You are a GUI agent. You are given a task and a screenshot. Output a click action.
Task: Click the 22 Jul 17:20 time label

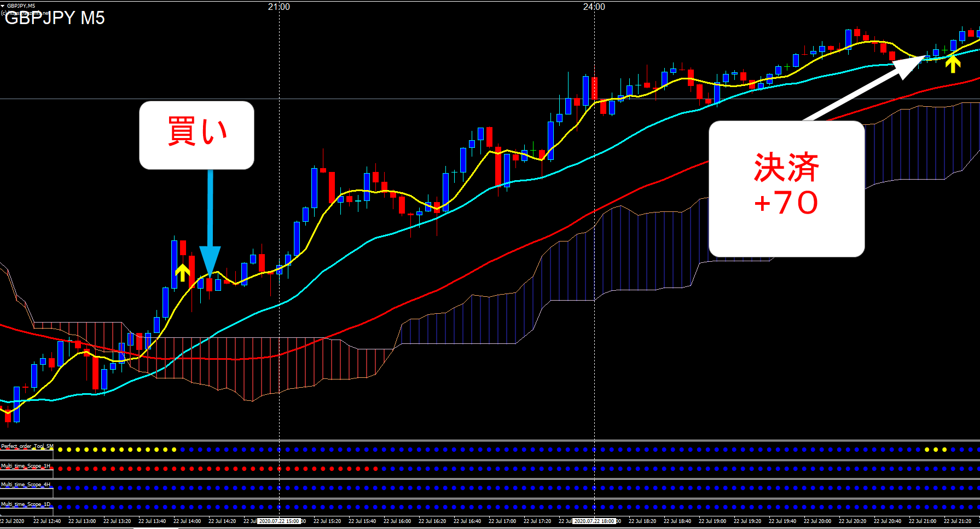pos(537,521)
